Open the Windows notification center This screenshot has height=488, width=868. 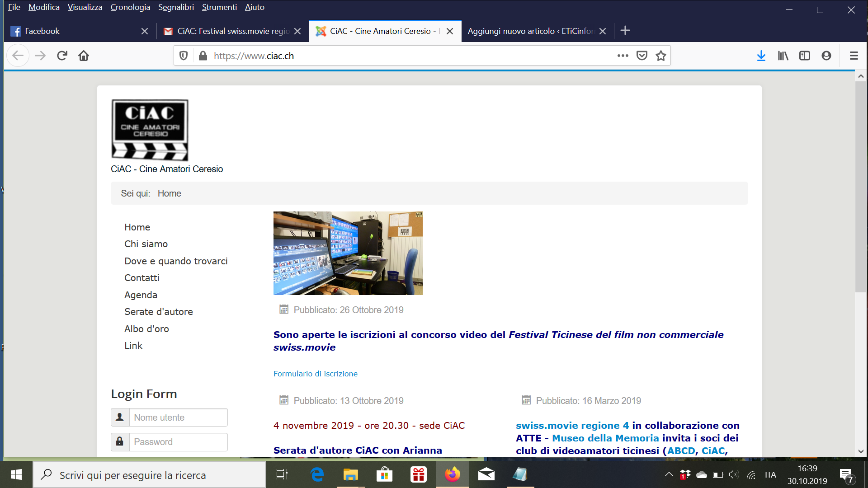(847, 475)
